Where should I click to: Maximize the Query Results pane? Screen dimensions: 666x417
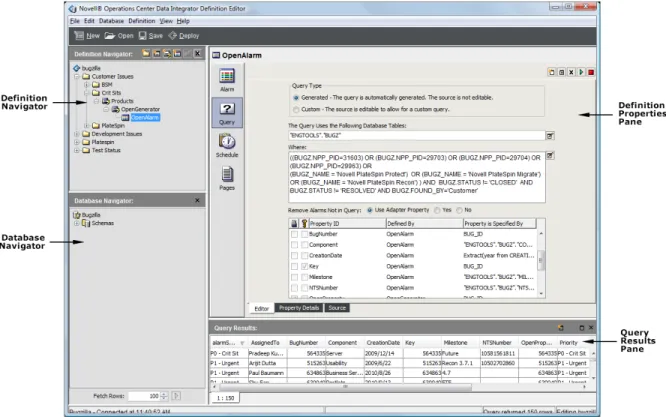click(x=581, y=328)
